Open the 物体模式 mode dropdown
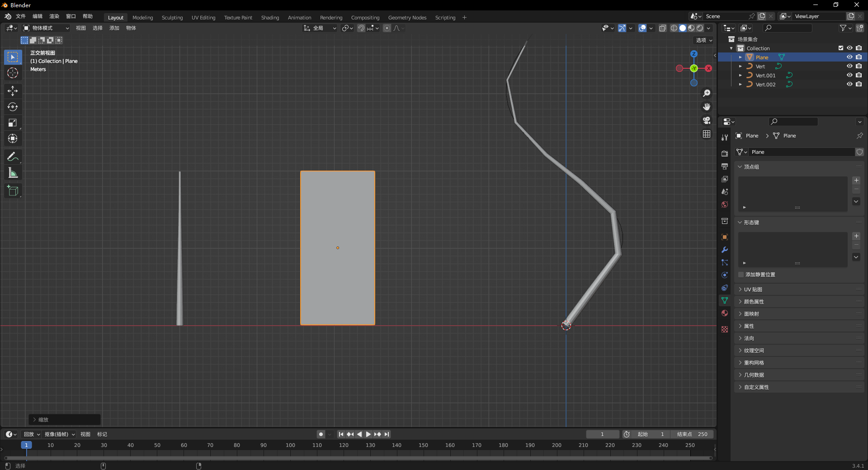This screenshot has height=470, width=868. 46,28
